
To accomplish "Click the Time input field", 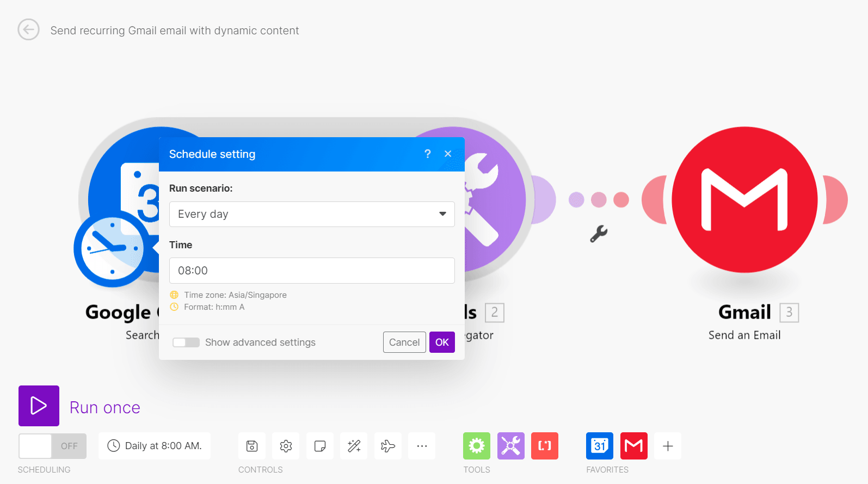I will (x=311, y=271).
